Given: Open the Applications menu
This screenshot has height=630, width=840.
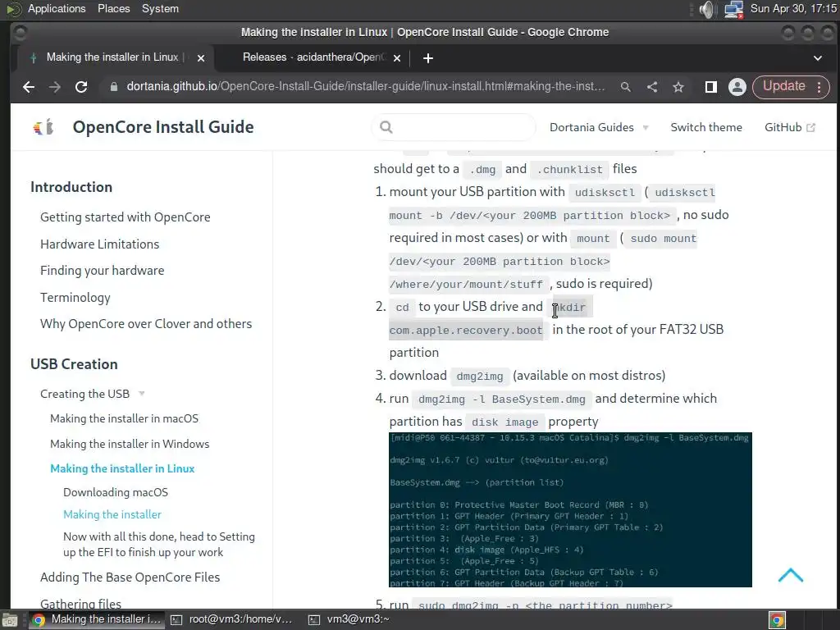Looking at the screenshot, I should (x=57, y=8).
